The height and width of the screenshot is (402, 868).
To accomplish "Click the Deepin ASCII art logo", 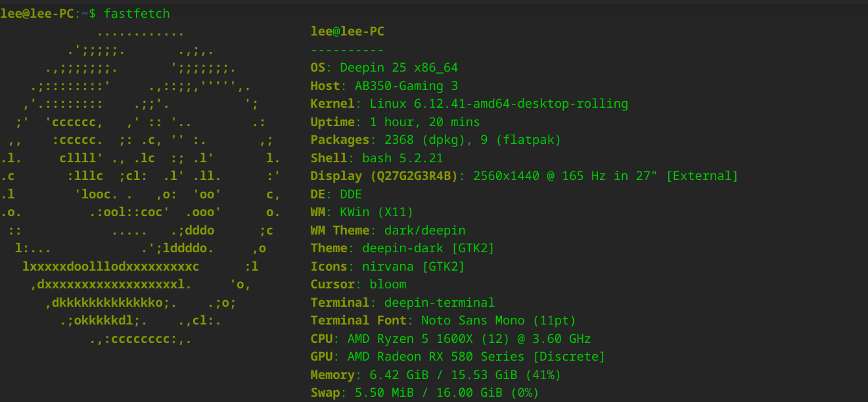I will pos(141,185).
